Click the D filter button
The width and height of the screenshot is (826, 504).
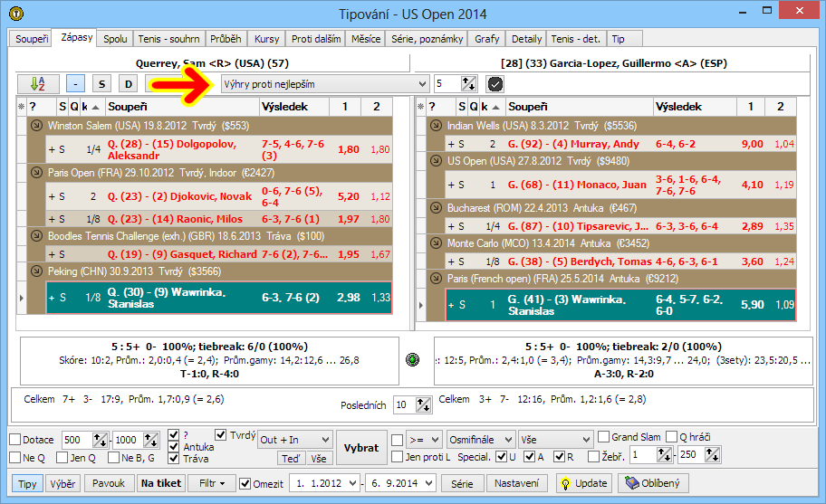pos(128,83)
